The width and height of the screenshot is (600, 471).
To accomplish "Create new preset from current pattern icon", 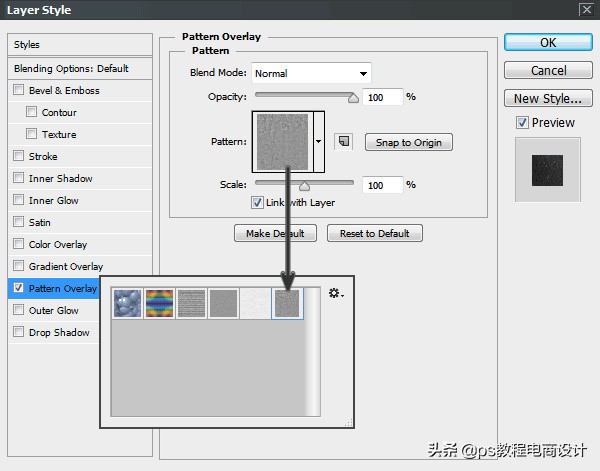I will click(344, 142).
